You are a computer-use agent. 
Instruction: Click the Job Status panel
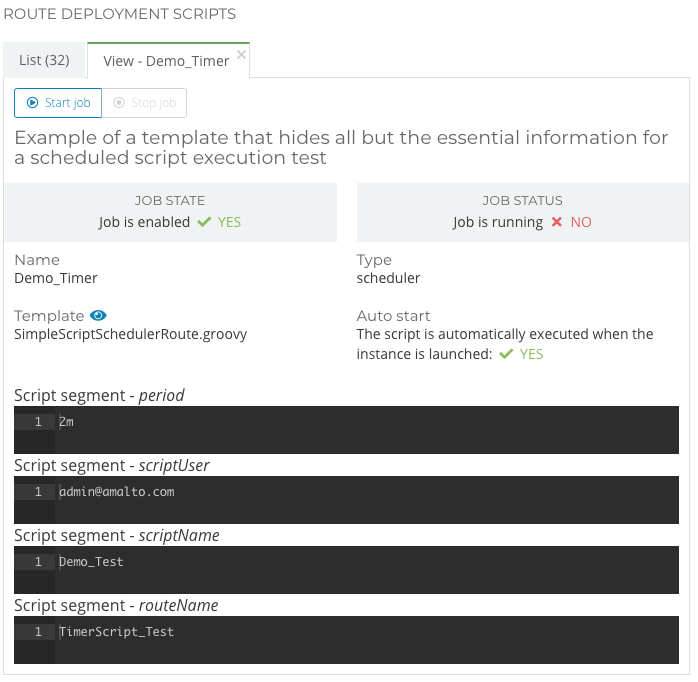click(x=522, y=211)
